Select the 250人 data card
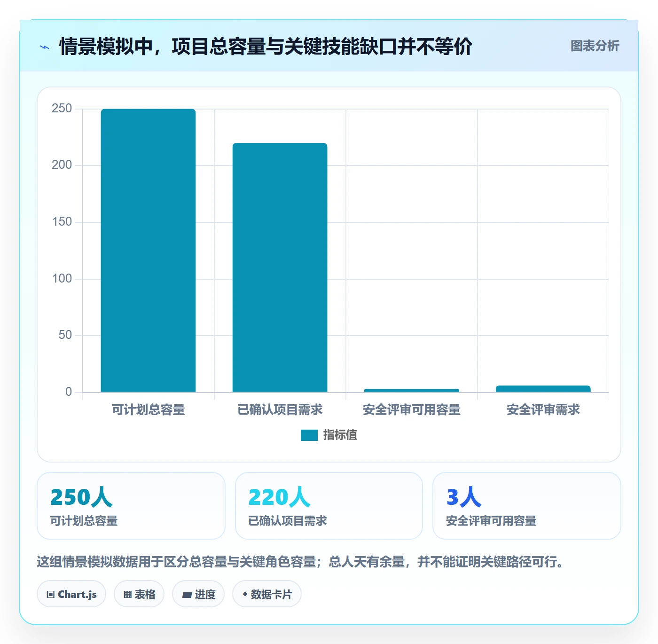Viewport: 658px width, 644px height. (131, 506)
